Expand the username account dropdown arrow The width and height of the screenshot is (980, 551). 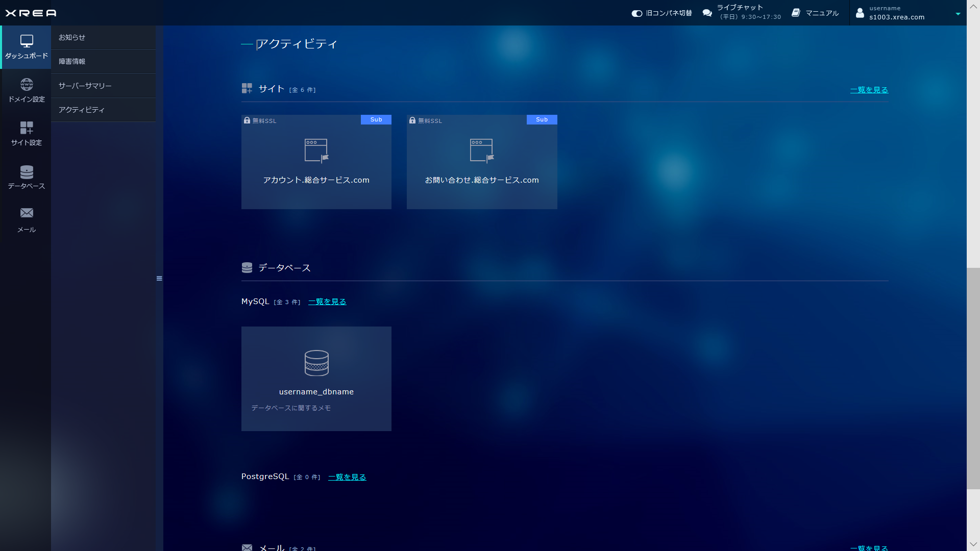coord(958,14)
